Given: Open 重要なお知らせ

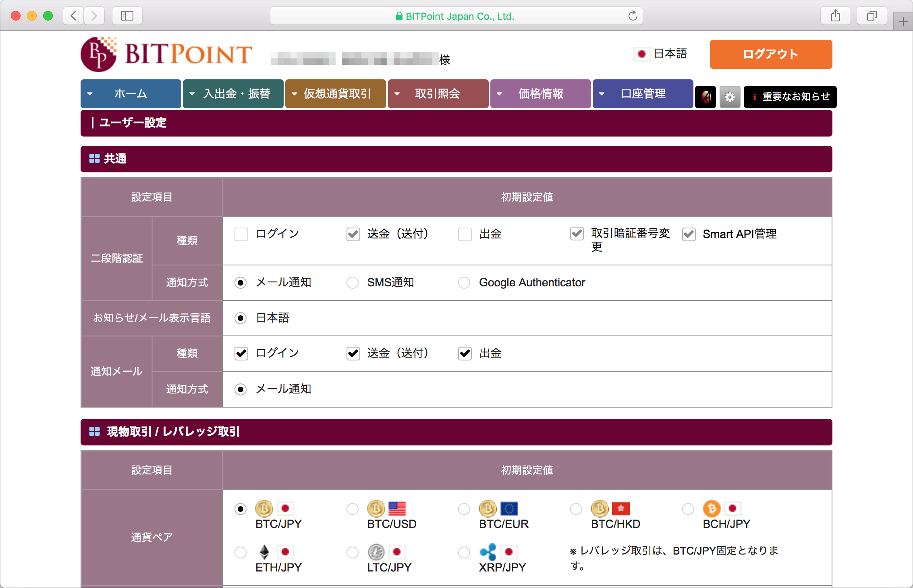Looking at the screenshot, I should point(790,97).
